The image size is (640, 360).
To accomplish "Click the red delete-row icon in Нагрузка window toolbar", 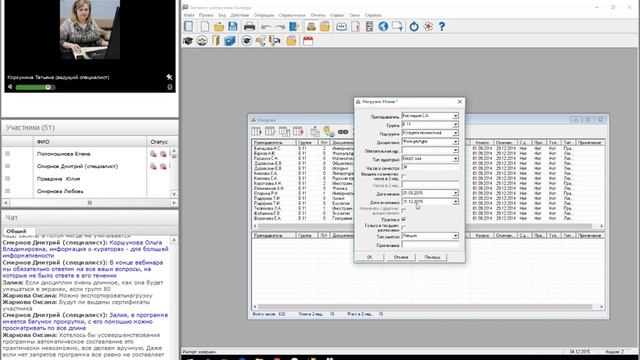I will [298, 131].
